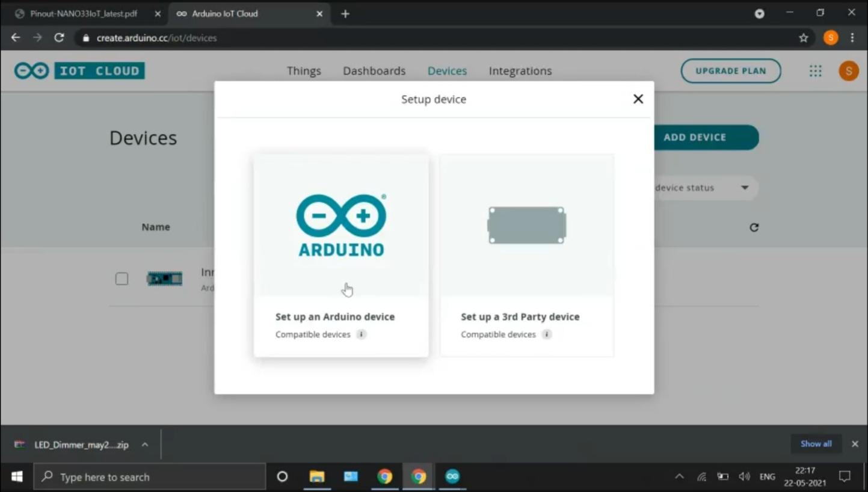Show compatible devices info for 3rd Party device

[x=546, y=334]
